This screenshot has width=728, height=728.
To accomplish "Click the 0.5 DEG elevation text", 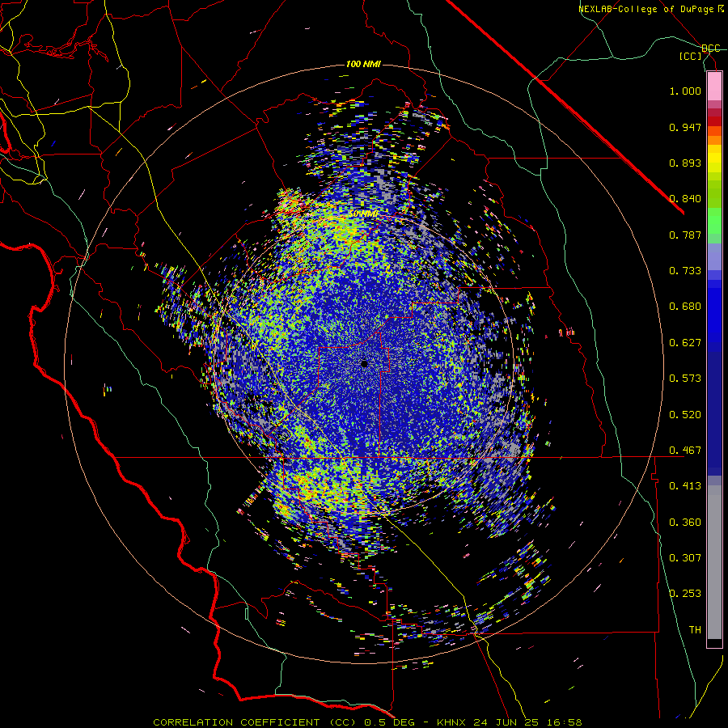I will [391, 722].
